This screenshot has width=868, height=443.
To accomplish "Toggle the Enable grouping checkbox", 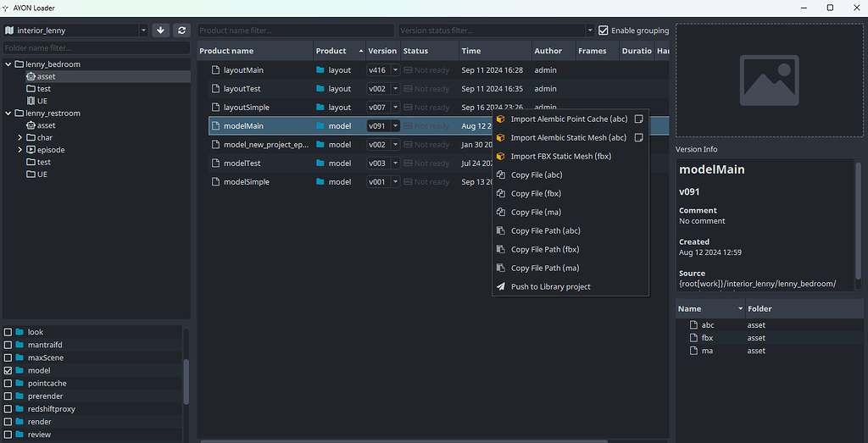I will 604,30.
